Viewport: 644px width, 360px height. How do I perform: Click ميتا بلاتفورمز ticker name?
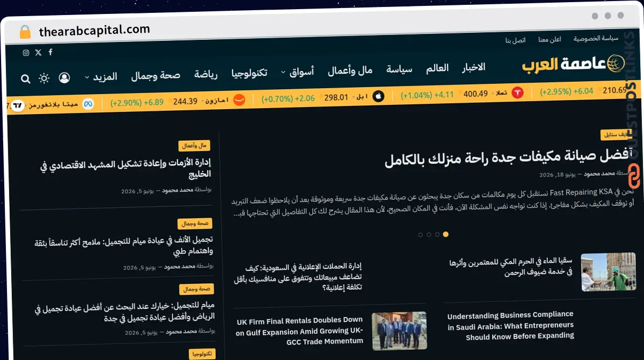pos(53,104)
